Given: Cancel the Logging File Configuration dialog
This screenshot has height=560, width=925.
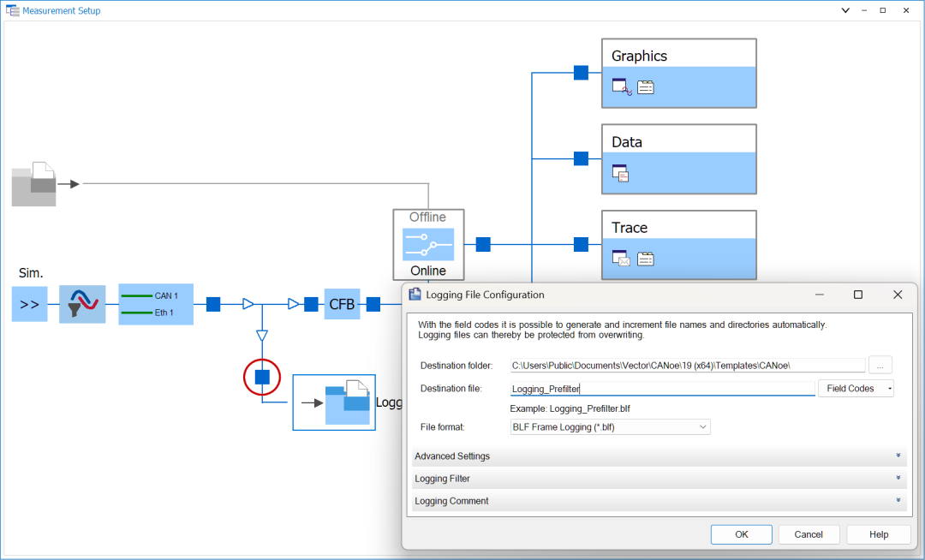Looking at the screenshot, I should [809, 534].
